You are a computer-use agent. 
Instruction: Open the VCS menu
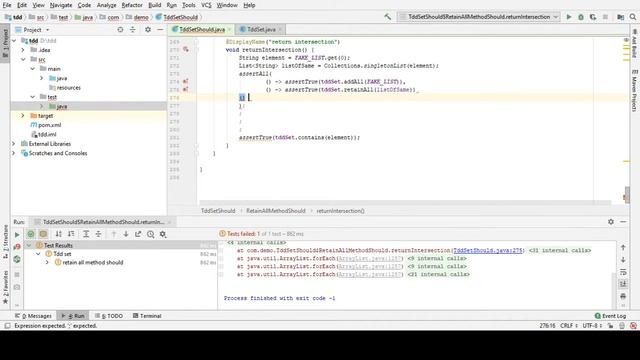[x=206, y=5]
